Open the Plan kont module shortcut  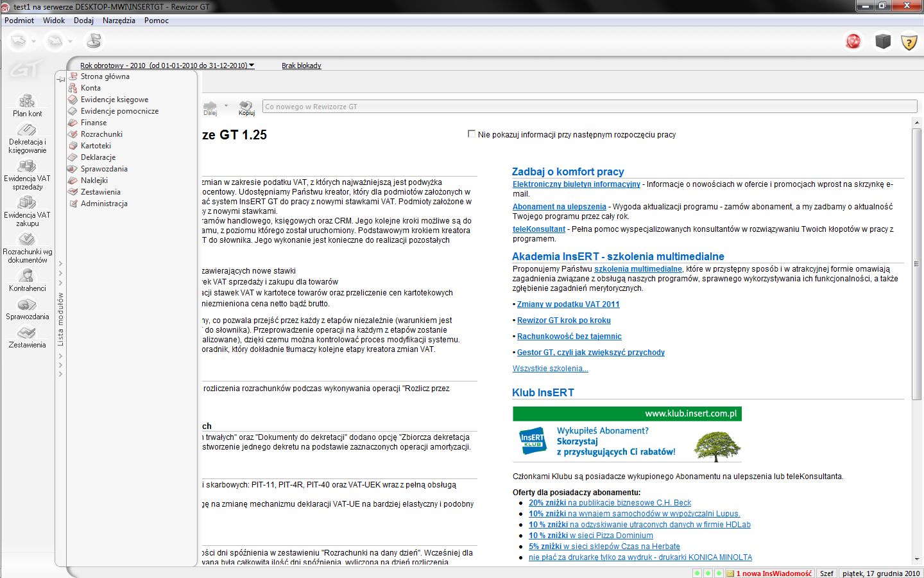pyautogui.click(x=27, y=106)
